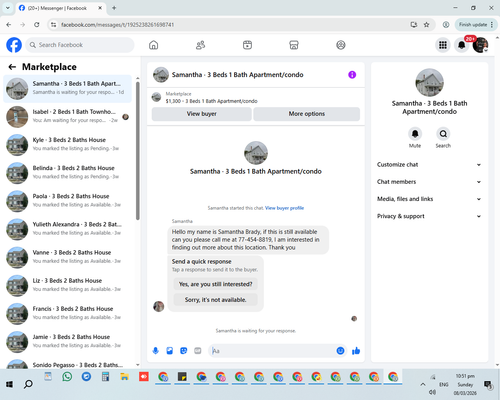The width and height of the screenshot is (500, 400).
Task: Expand the Chat members section
Action: click(x=429, y=182)
